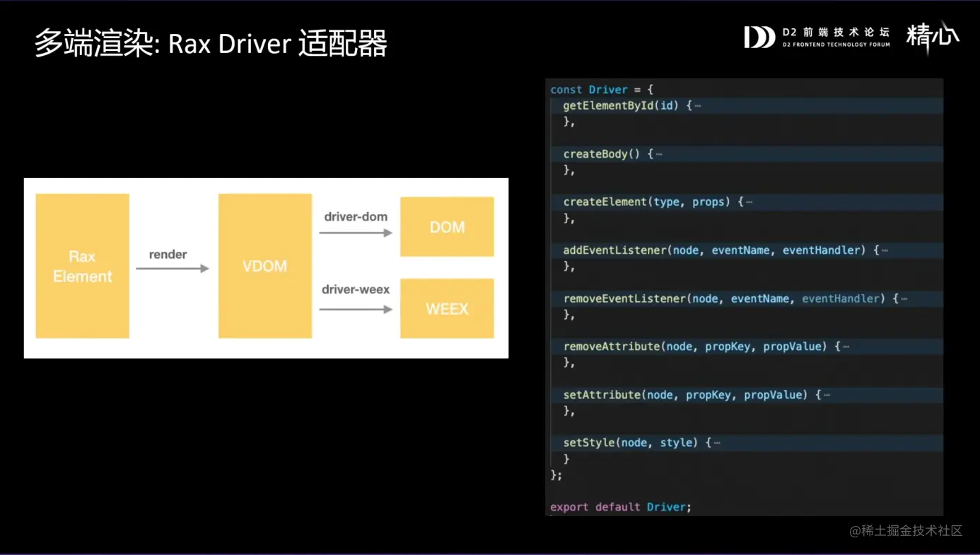Click the setAttribute function name in code
The image size is (980, 555).
pyautogui.click(x=602, y=395)
